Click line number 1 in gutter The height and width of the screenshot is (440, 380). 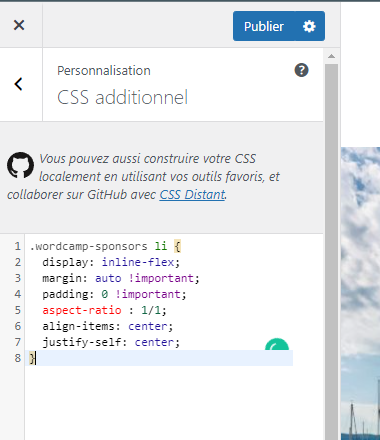click(x=17, y=246)
